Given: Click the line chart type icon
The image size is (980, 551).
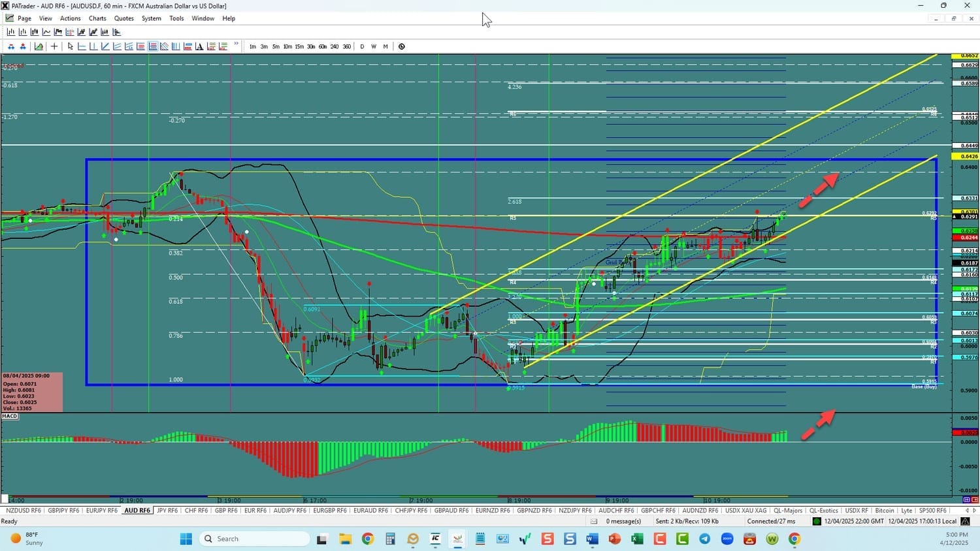Looking at the screenshot, I should click(x=46, y=32).
